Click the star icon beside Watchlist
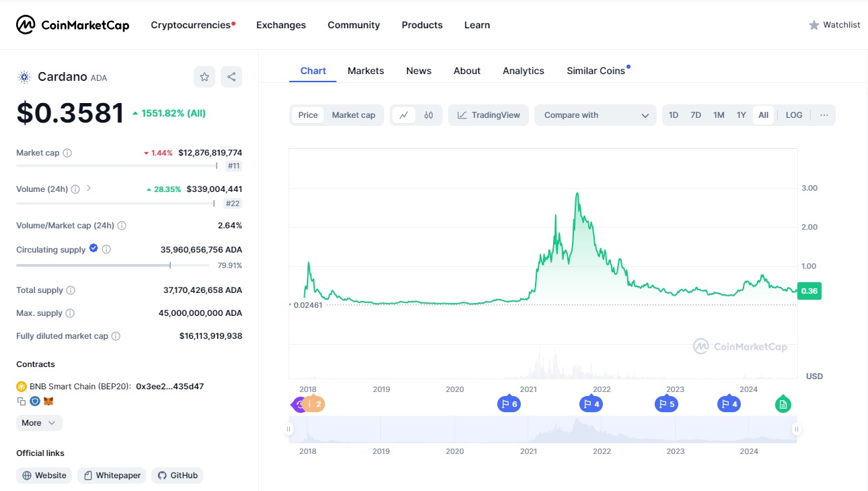 point(814,25)
